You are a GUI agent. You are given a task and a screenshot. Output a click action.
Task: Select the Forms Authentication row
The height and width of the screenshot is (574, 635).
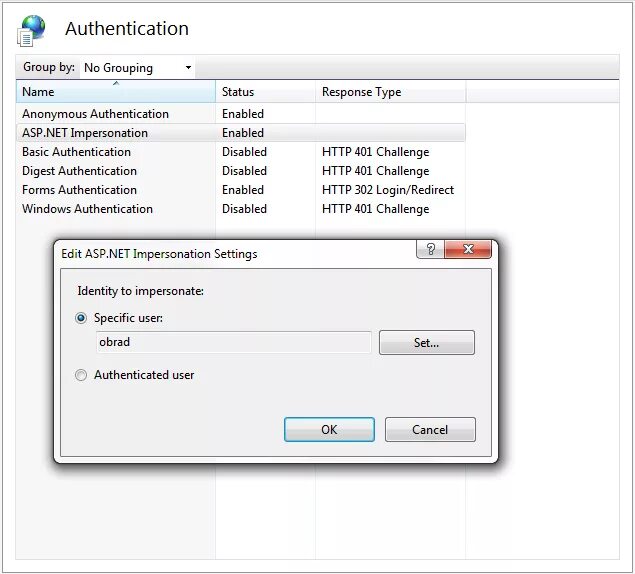click(241, 190)
